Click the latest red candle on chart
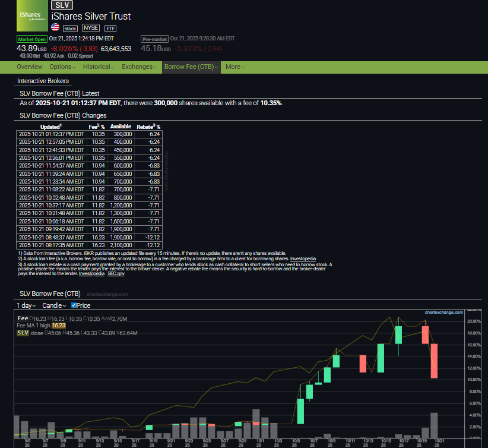Image resolution: width=488 pixels, height=448 pixels. [x=434, y=361]
